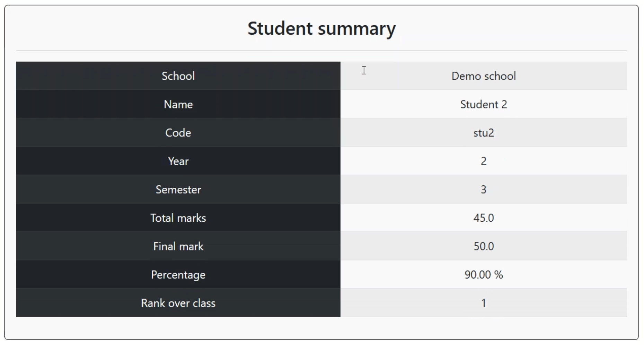Select the Year label cell
644x345 pixels.
click(178, 161)
